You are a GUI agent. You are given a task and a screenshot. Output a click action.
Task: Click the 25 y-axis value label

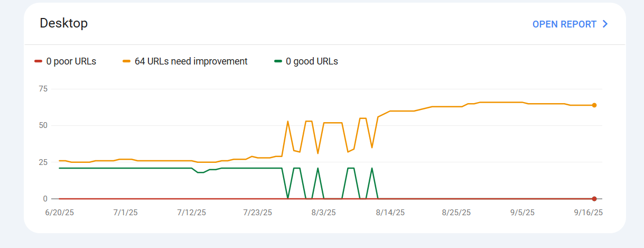[x=43, y=162]
